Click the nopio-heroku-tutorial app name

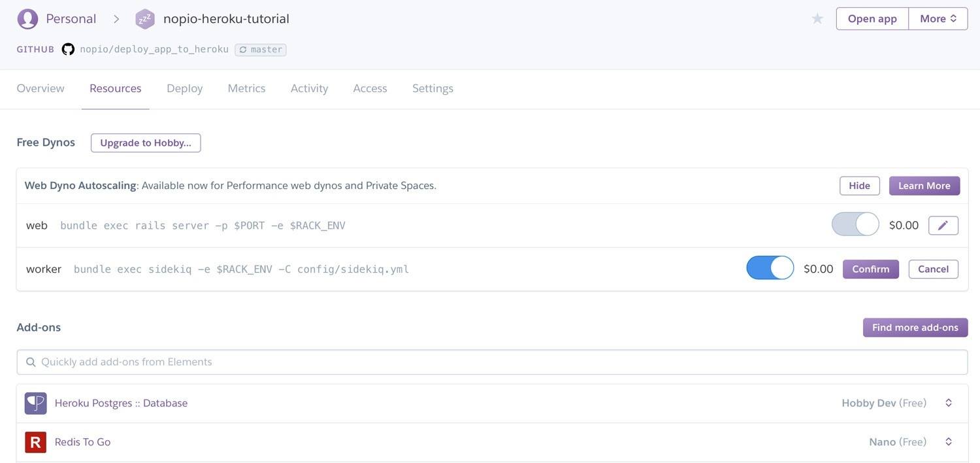tap(226, 19)
